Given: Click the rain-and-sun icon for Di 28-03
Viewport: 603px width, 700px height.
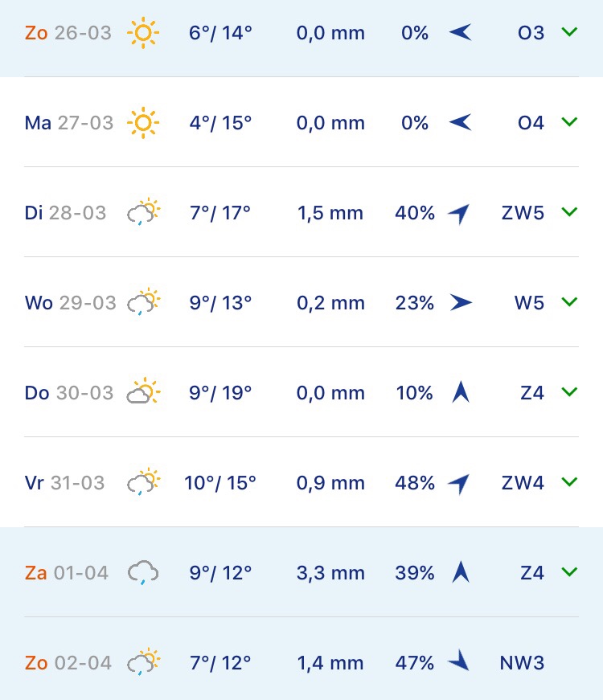Looking at the screenshot, I should [x=143, y=211].
